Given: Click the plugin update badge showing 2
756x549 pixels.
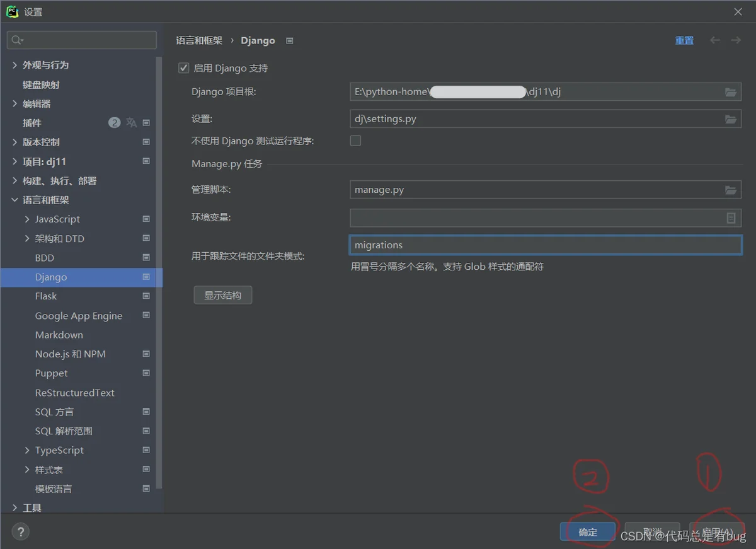Looking at the screenshot, I should 114,122.
